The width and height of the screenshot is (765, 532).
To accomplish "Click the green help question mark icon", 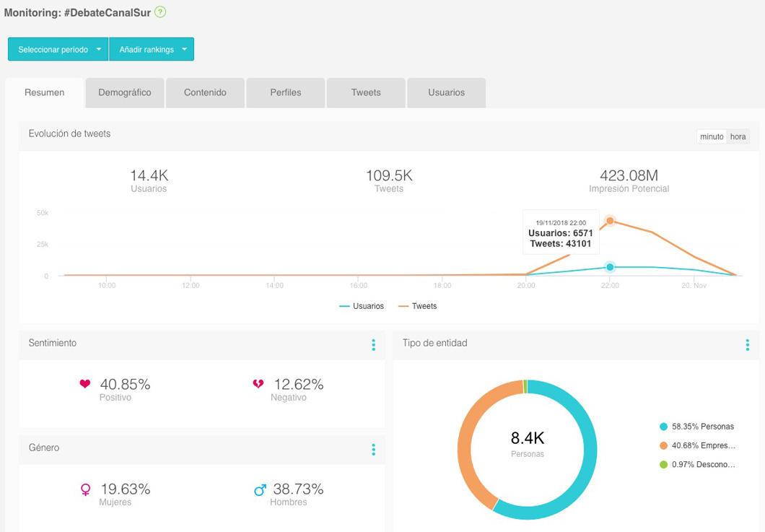I will [x=160, y=12].
